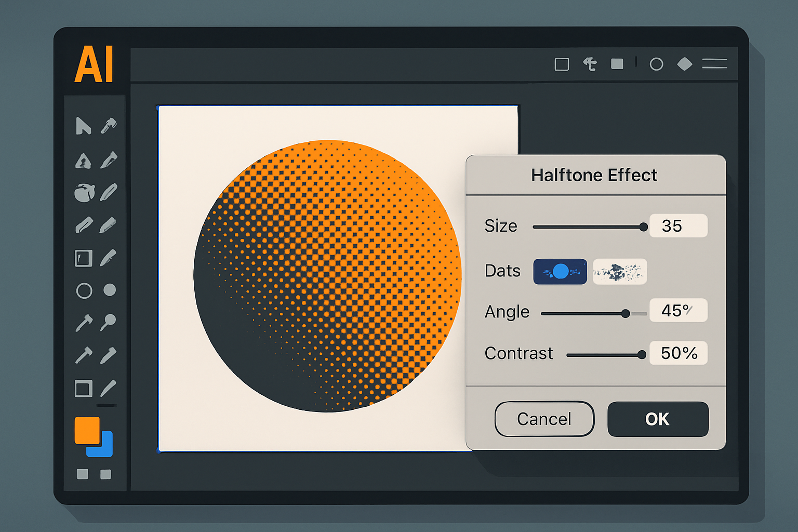This screenshot has height=532, width=798.
Task: Click the blob shape tool in left toolbar
Action: click(84, 193)
